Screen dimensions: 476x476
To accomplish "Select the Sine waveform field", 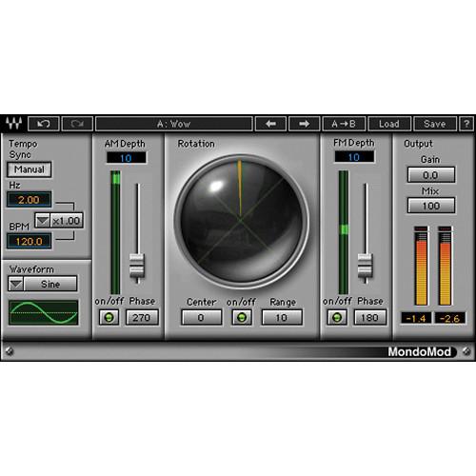I will click(50, 284).
